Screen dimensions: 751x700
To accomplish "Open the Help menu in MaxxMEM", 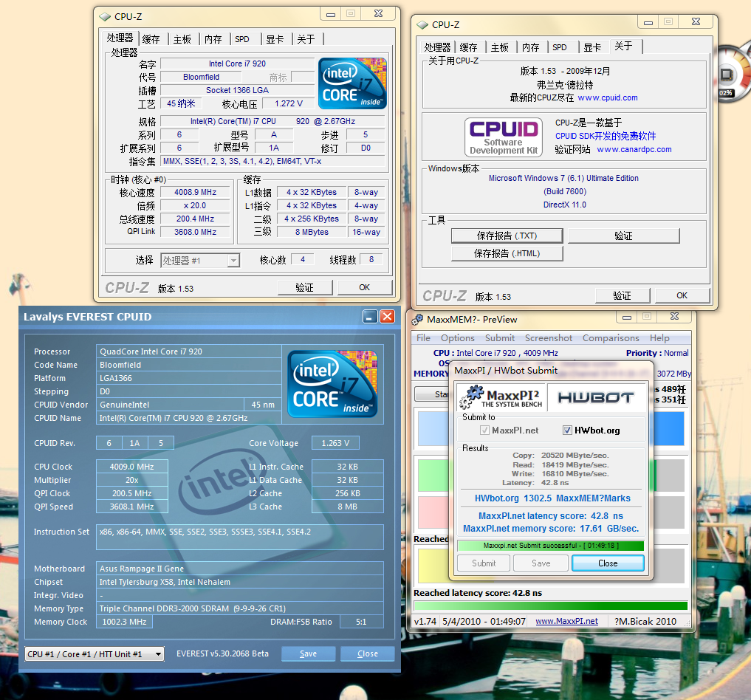I will click(x=659, y=338).
